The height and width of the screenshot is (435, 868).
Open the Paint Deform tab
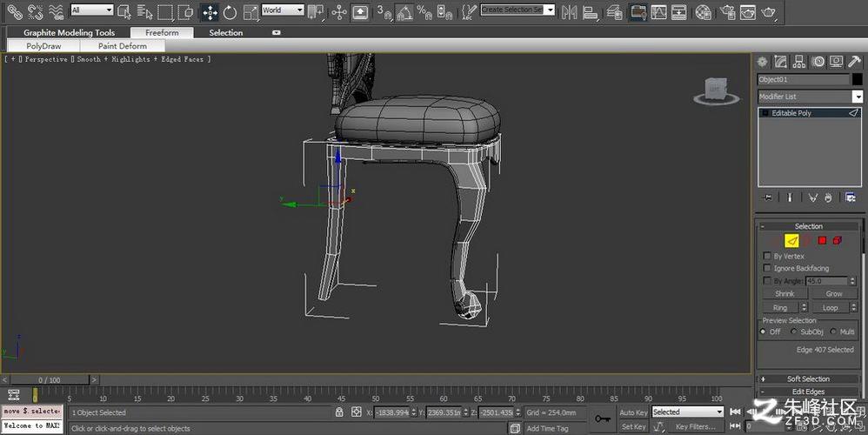[x=122, y=46]
